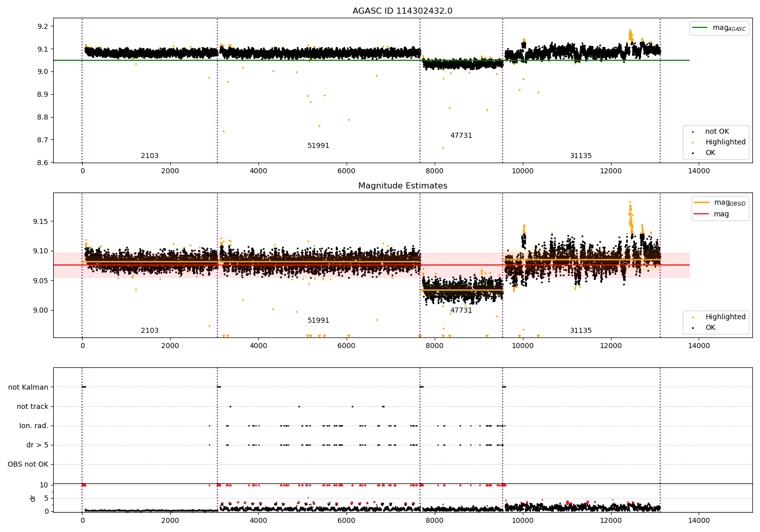Click the 'OBS not OK' axis label

pos(28,465)
